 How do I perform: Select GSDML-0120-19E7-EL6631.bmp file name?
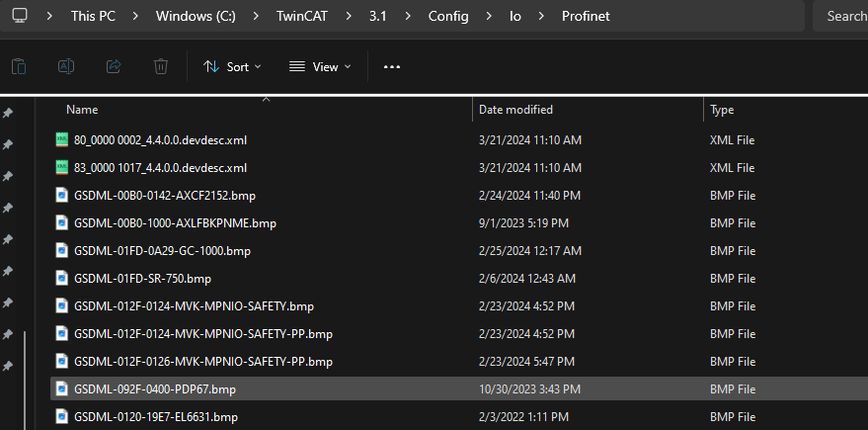[156, 417]
